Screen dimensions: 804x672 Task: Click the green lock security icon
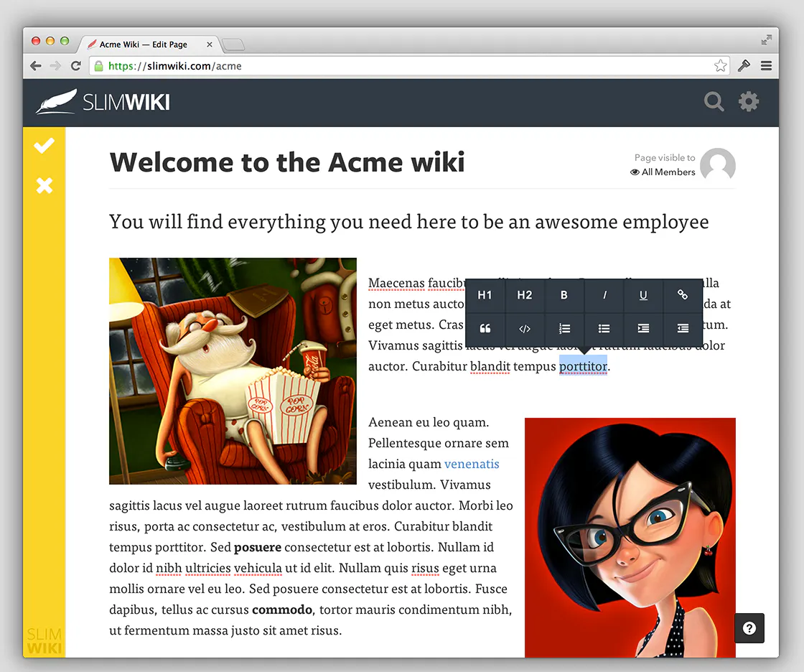[x=98, y=65]
